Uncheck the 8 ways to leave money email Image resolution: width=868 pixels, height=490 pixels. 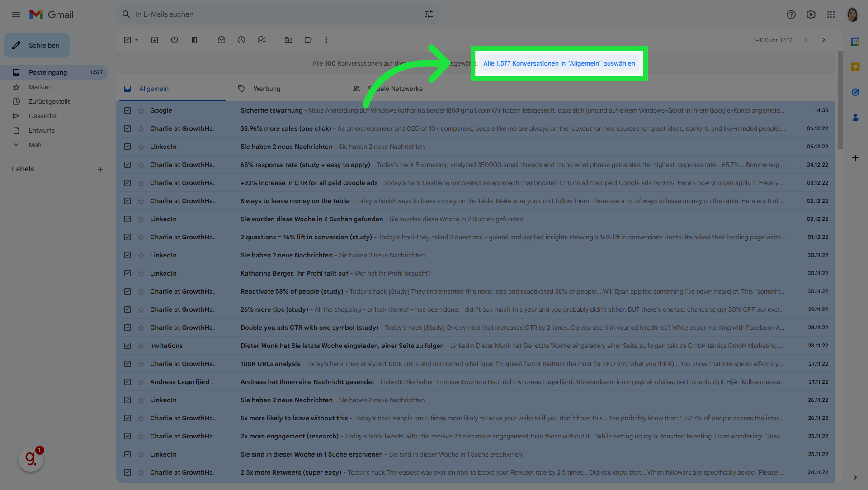point(127,201)
